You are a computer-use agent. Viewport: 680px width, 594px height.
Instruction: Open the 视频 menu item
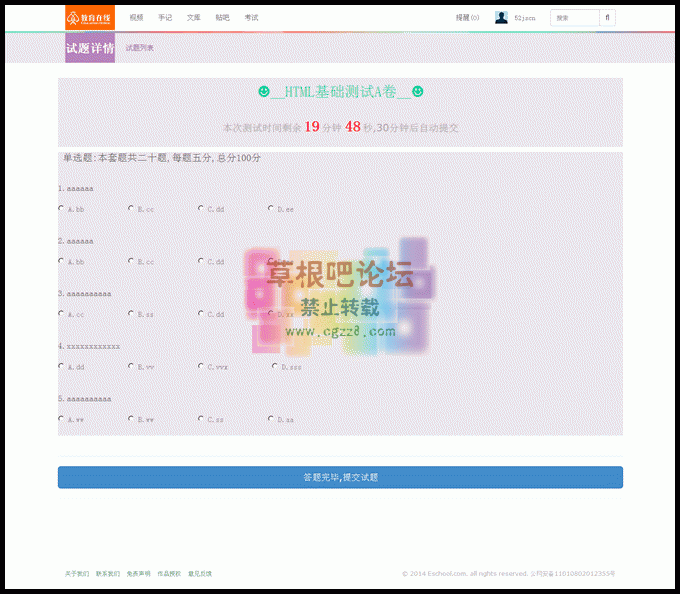point(136,18)
